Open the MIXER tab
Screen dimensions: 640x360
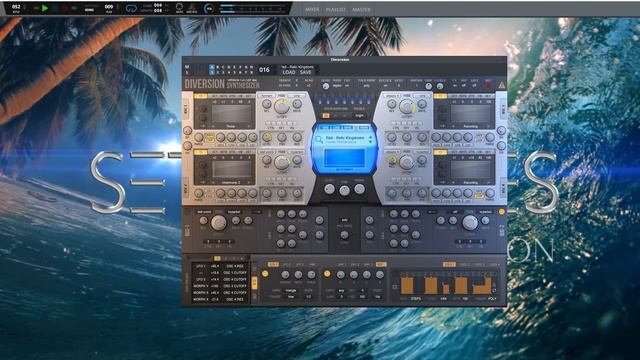[312, 9]
